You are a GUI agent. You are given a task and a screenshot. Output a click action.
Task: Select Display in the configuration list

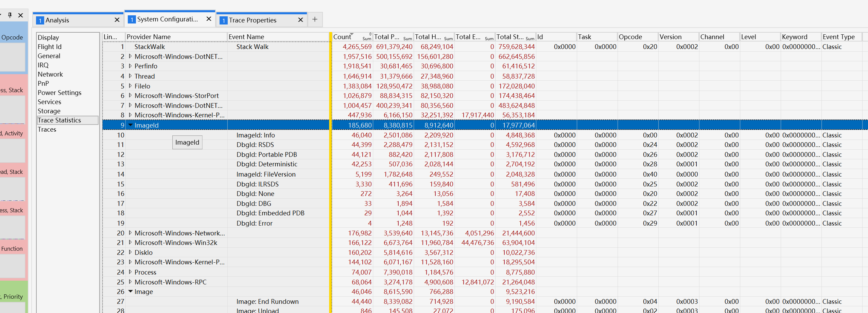(48, 37)
